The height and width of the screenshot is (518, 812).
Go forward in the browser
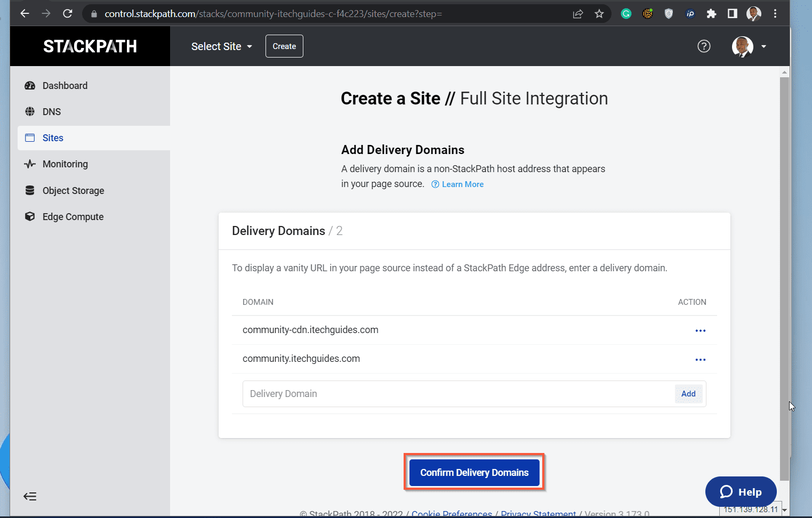coord(46,14)
